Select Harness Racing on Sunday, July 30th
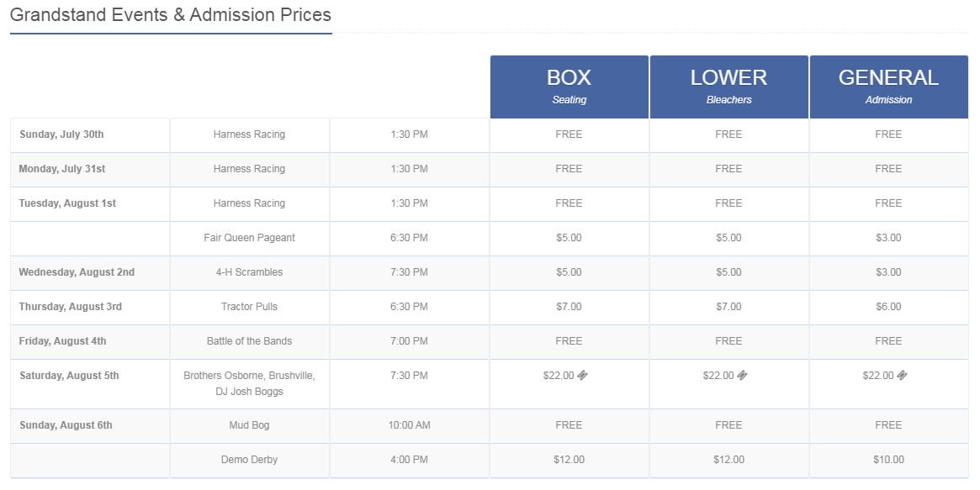The height and width of the screenshot is (490, 980). click(x=249, y=134)
